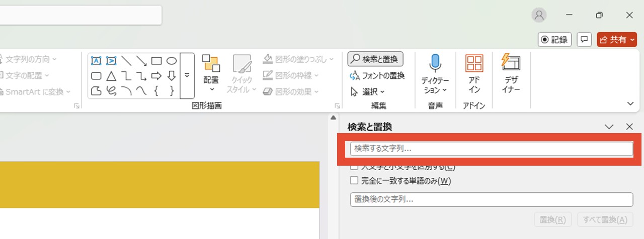This screenshot has height=239, width=644.
Task: Click the slide scrollbar up arrow
Action: 333,118
